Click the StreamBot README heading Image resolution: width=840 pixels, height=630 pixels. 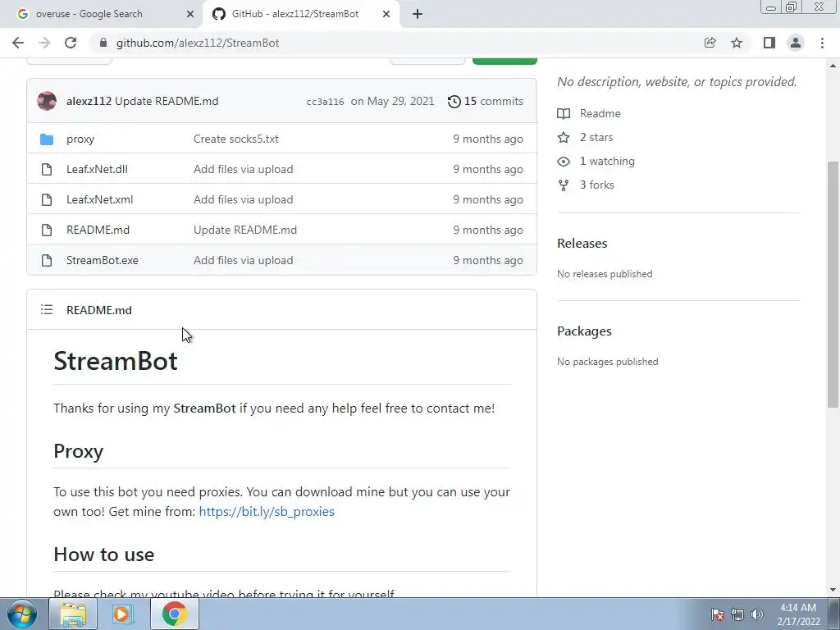(x=116, y=361)
